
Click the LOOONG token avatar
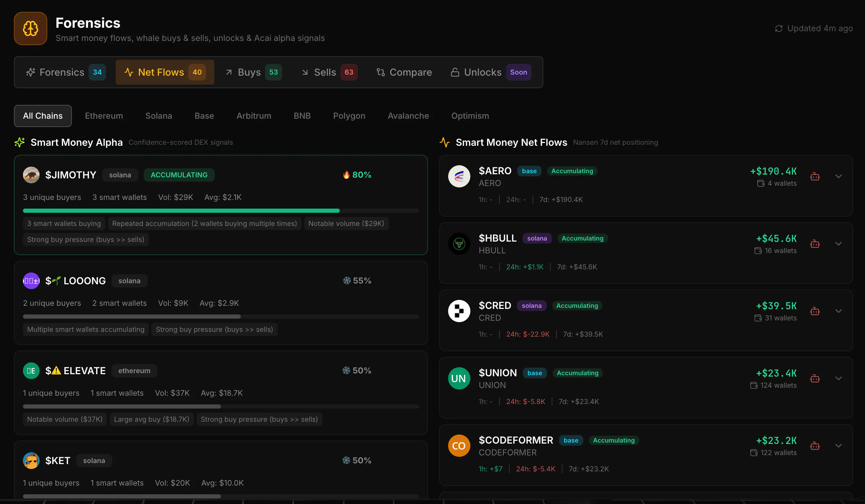(31, 281)
